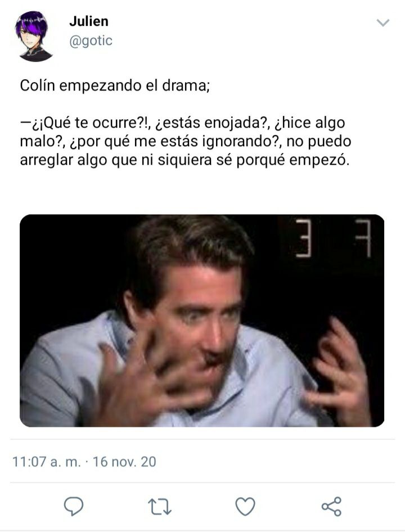Like the tweet with the heart icon
This screenshot has height=532, width=405.
245,507
